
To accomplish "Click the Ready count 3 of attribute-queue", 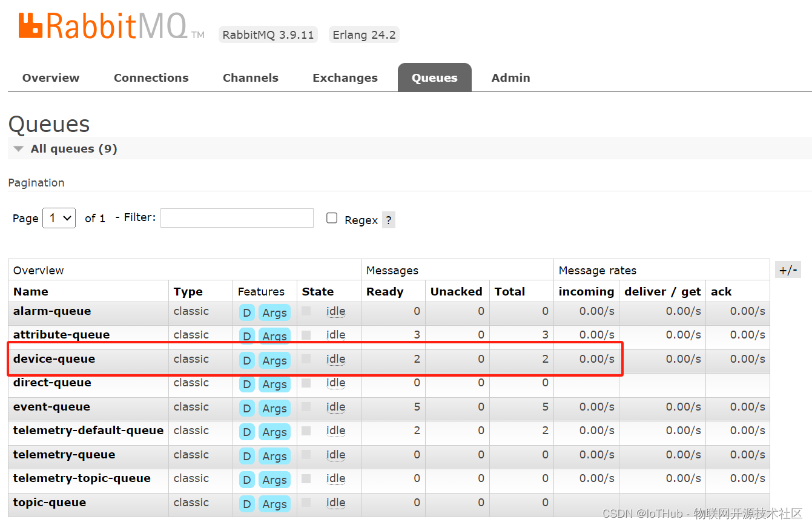I will tap(417, 335).
